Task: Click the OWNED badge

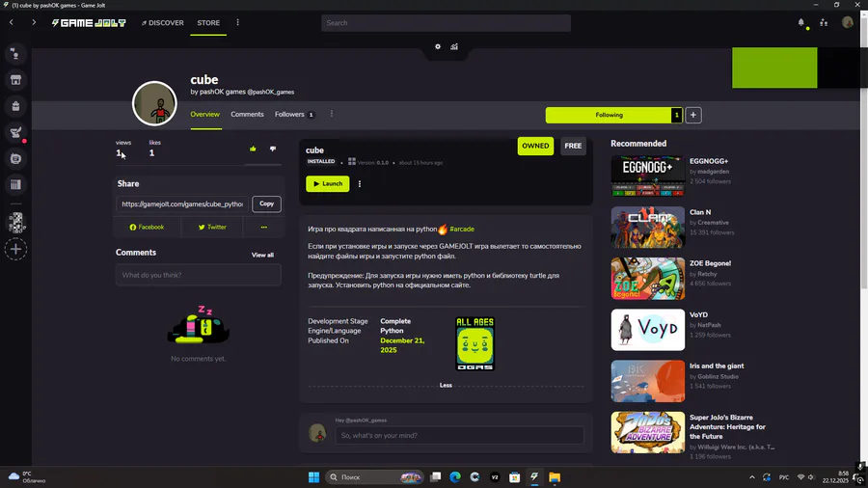Action: (535, 146)
